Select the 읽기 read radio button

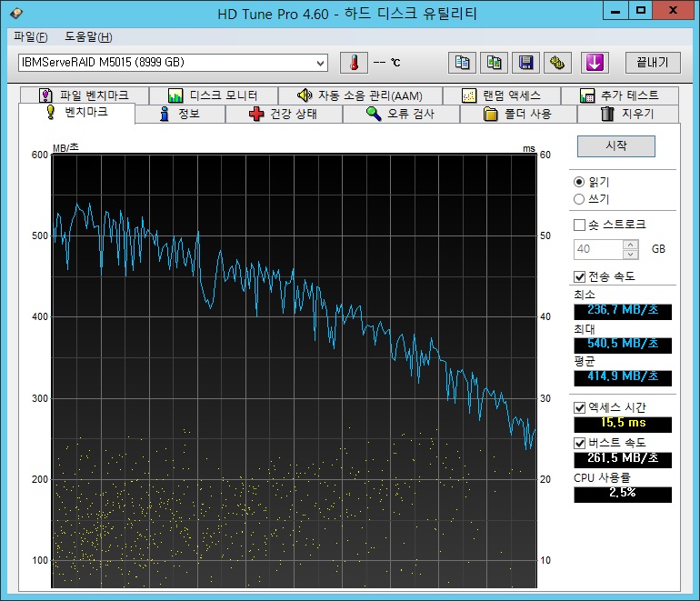point(579,182)
